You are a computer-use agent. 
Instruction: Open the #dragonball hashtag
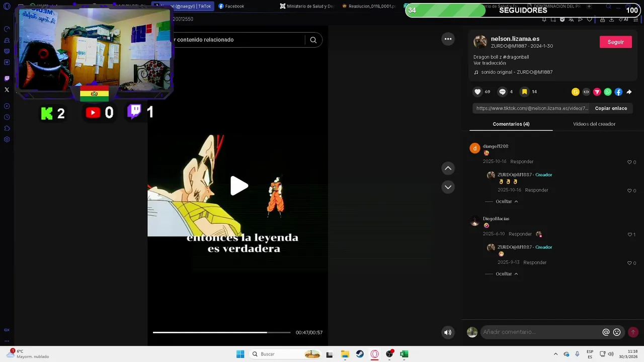pos(516,57)
